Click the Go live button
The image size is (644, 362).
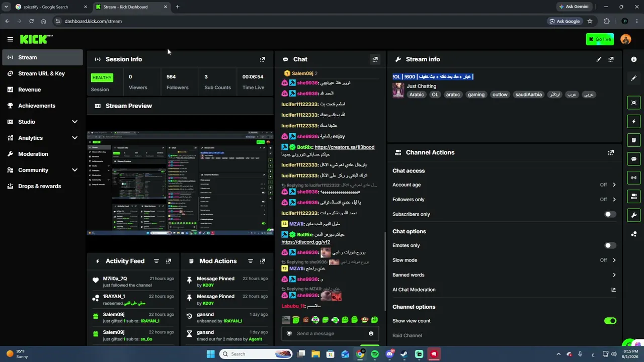(x=600, y=39)
